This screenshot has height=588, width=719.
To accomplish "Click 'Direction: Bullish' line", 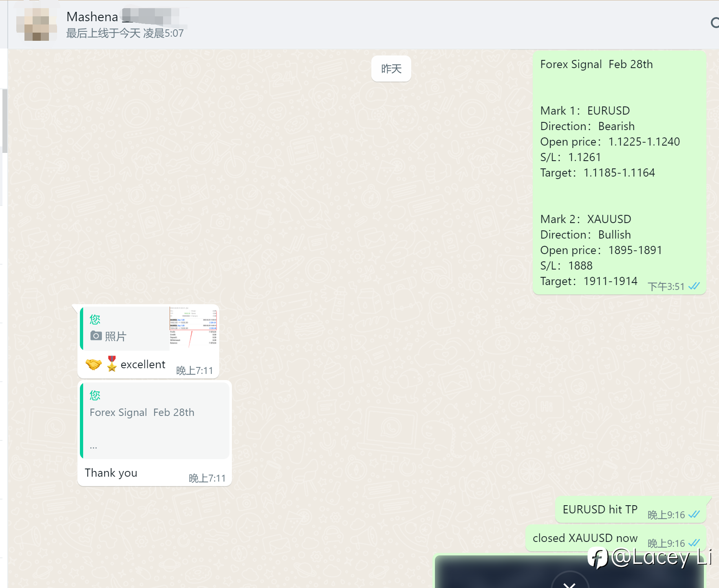I will 586,234.
